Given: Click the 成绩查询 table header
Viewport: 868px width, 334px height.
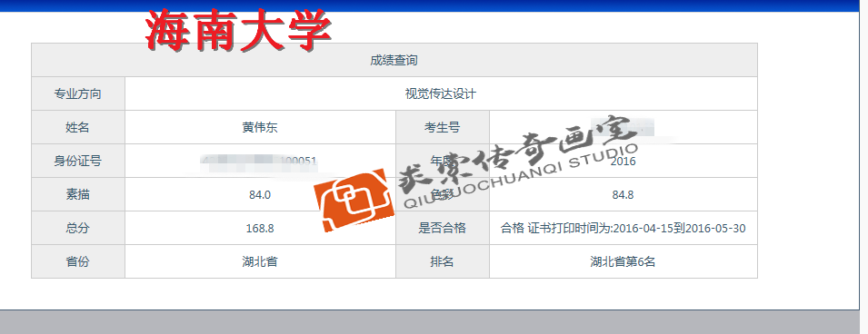Looking at the screenshot, I should (x=394, y=60).
